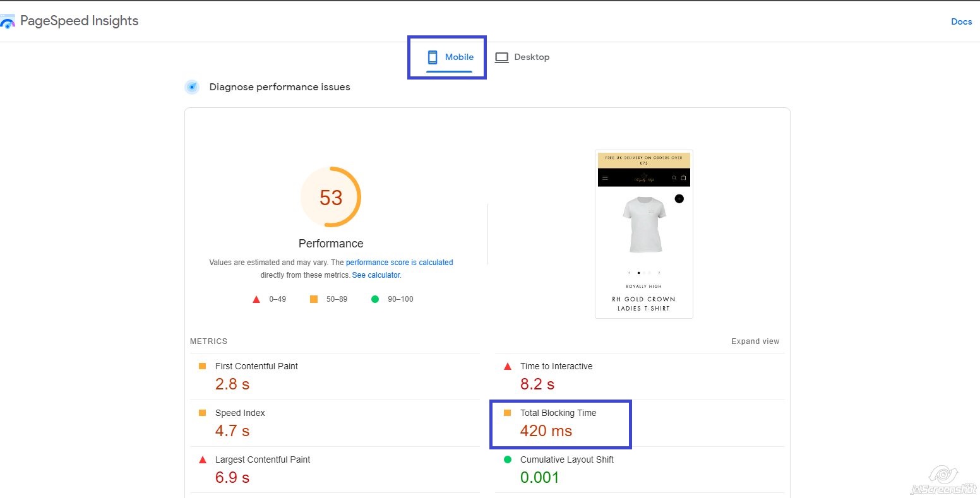
Task: Click the Time to Interactive metric label
Action: (x=556, y=366)
